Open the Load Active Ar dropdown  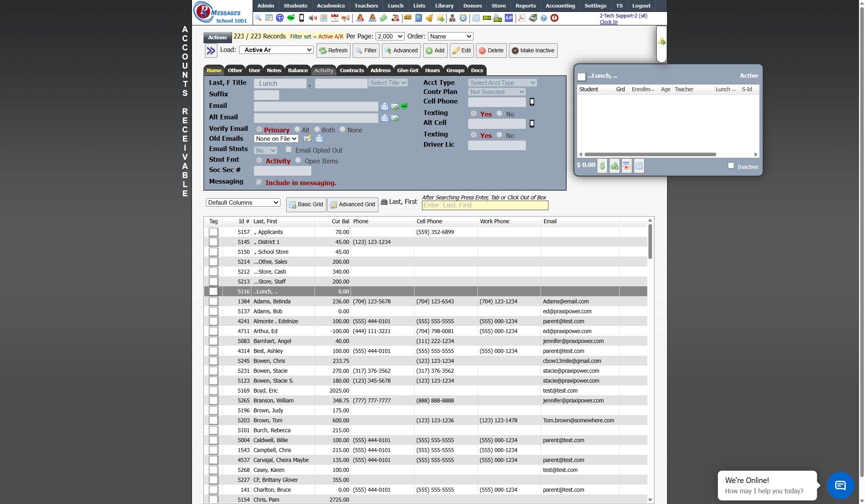click(x=276, y=50)
